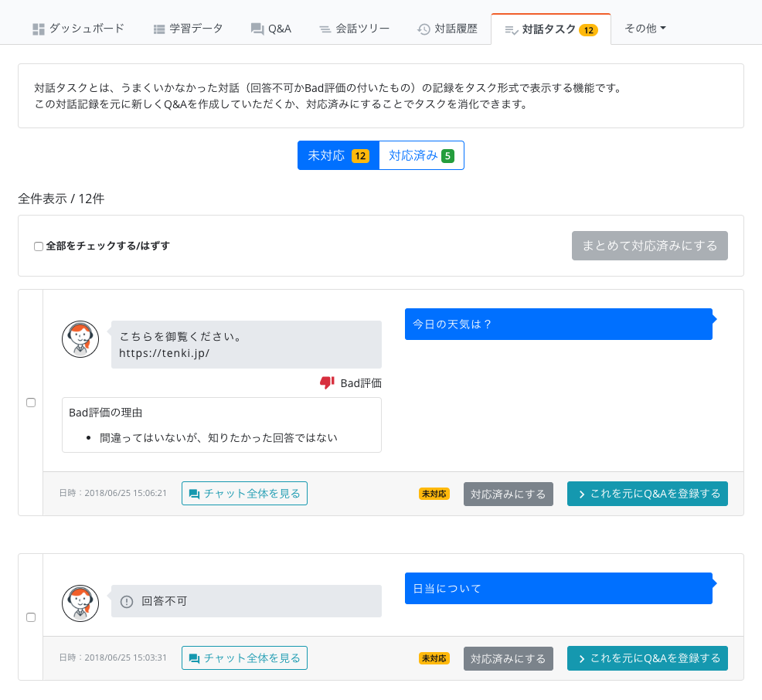This screenshot has height=700, width=762.
Task: Click the 回答不可 exclamation warning icon
Action: coord(127,601)
